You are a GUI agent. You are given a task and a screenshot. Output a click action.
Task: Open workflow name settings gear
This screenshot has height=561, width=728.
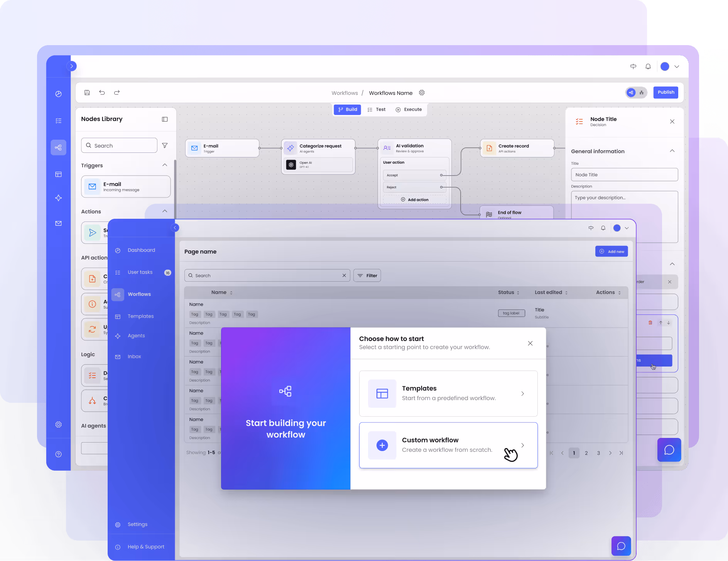pyautogui.click(x=422, y=93)
